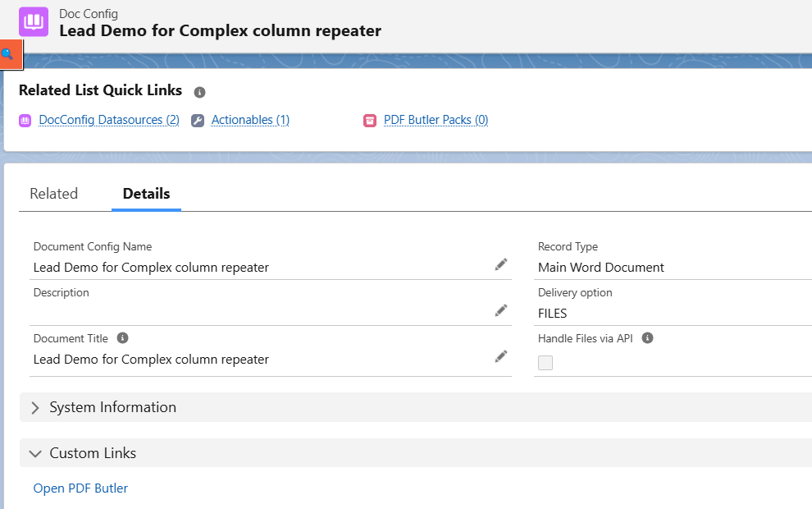Screen dimensions: 812x509
Task: Click the 'Description' field label
Action: (62, 292)
